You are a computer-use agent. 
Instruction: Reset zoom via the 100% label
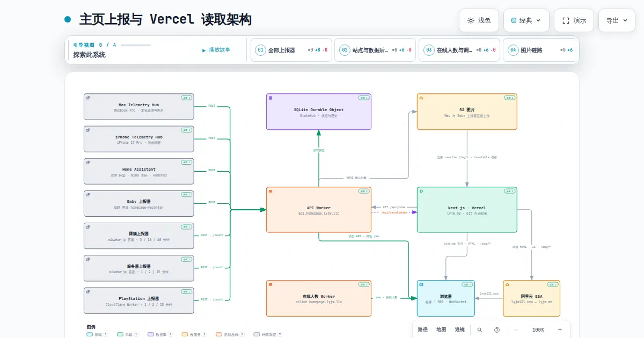[x=538, y=330]
